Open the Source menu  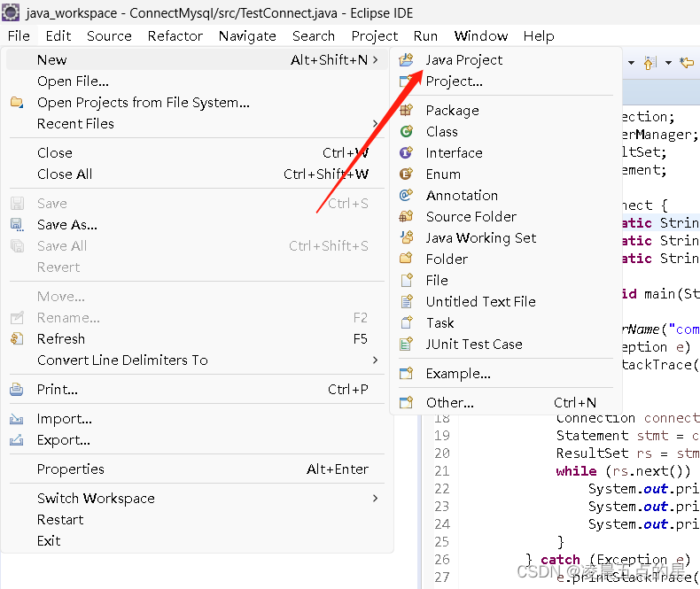click(109, 35)
